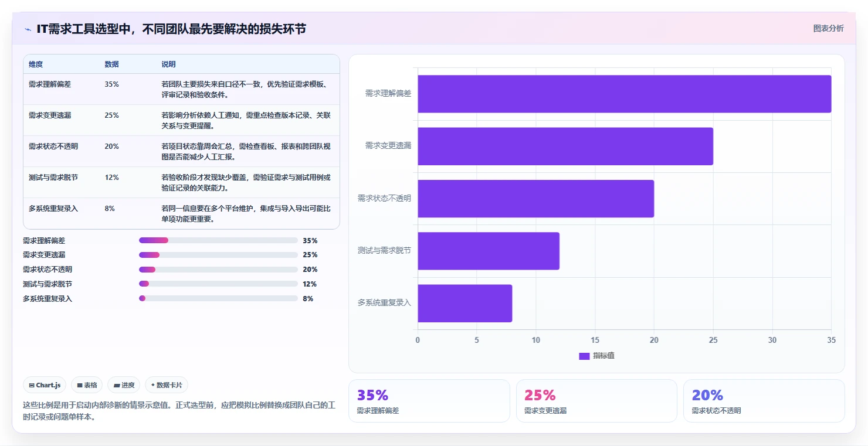Click the description starting 若同一信息要在多个平台维护
The image size is (868, 446).
[247, 213]
